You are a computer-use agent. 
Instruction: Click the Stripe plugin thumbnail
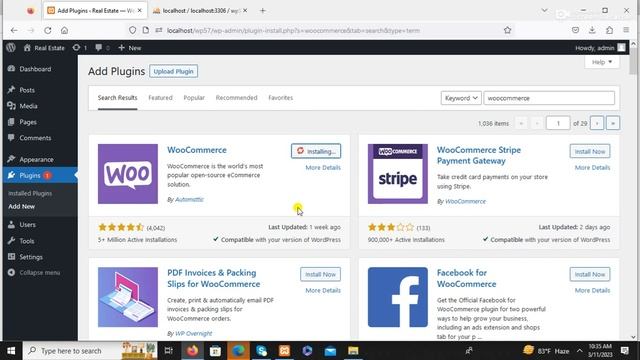coord(398,174)
